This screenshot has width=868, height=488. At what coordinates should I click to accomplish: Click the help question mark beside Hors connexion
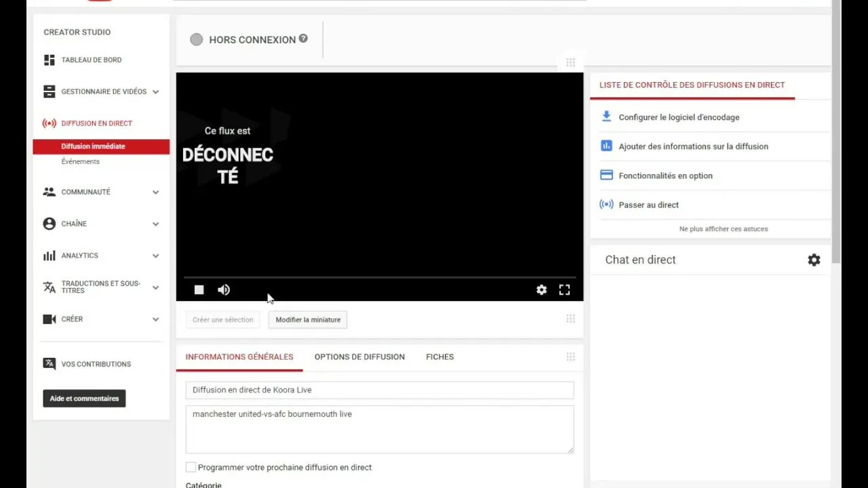click(x=303, y=39)
